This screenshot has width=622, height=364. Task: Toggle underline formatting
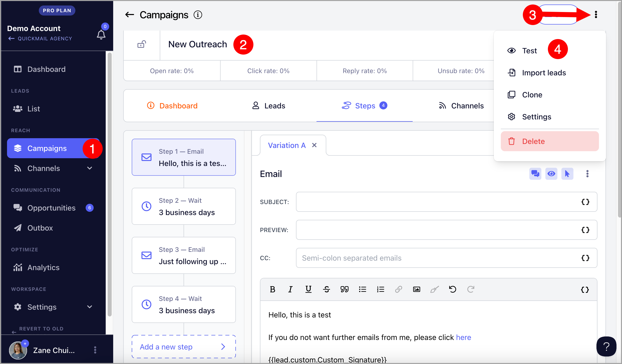tap(308, 289)
